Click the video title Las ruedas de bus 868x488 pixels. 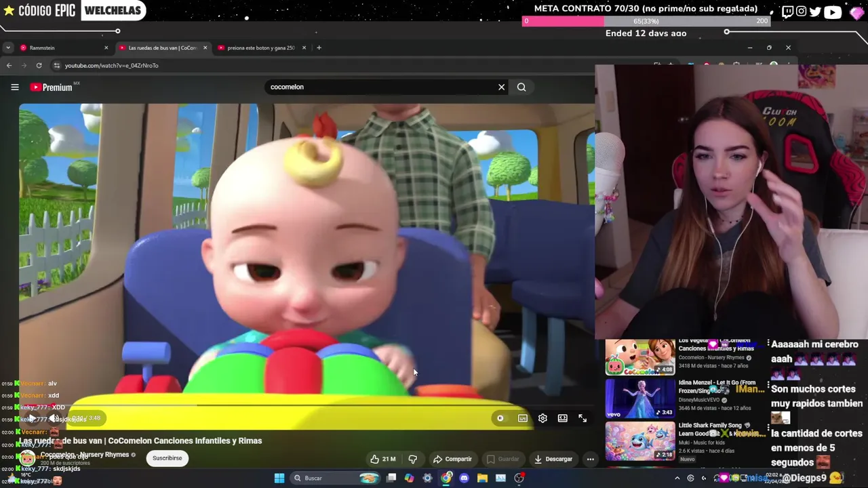140,441
